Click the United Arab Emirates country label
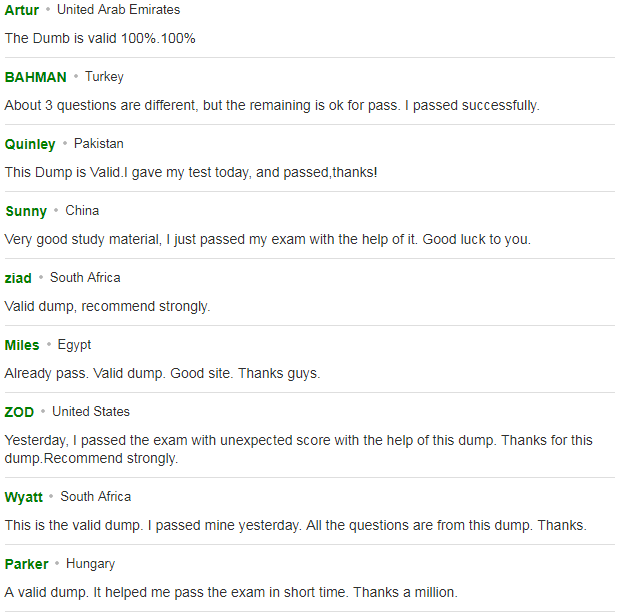 pos(118,9)
